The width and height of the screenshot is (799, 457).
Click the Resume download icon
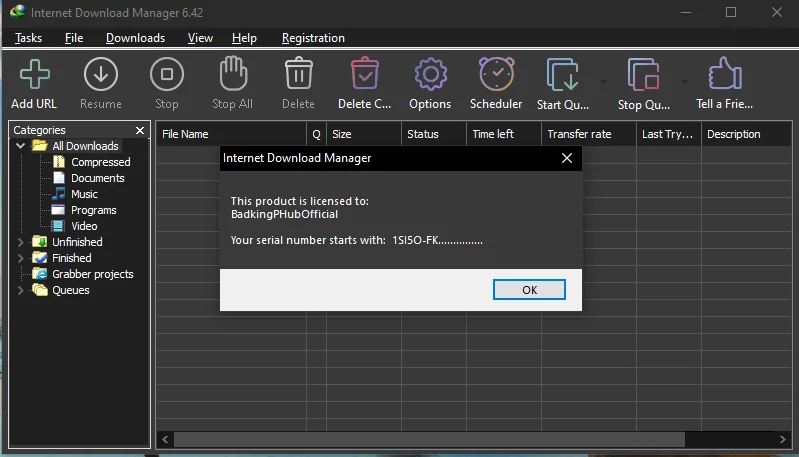[101, 74]
